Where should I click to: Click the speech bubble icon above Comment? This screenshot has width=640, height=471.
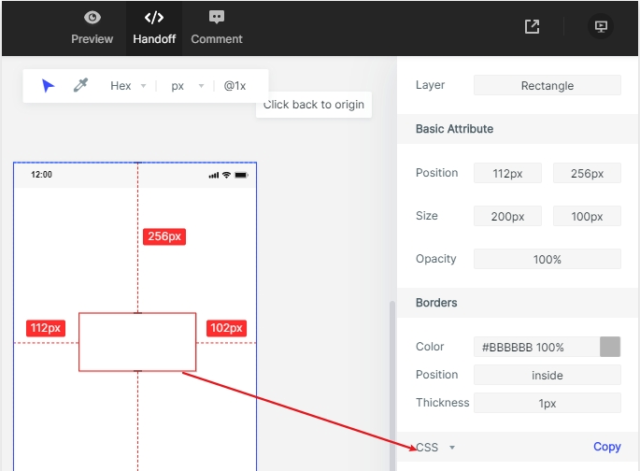(216, 17)
